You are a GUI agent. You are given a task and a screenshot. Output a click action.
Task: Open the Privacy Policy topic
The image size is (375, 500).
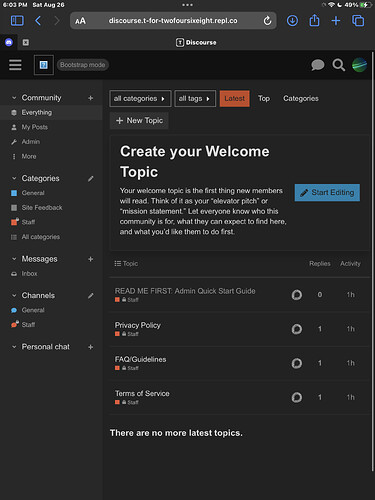click(x=138, y=325)
